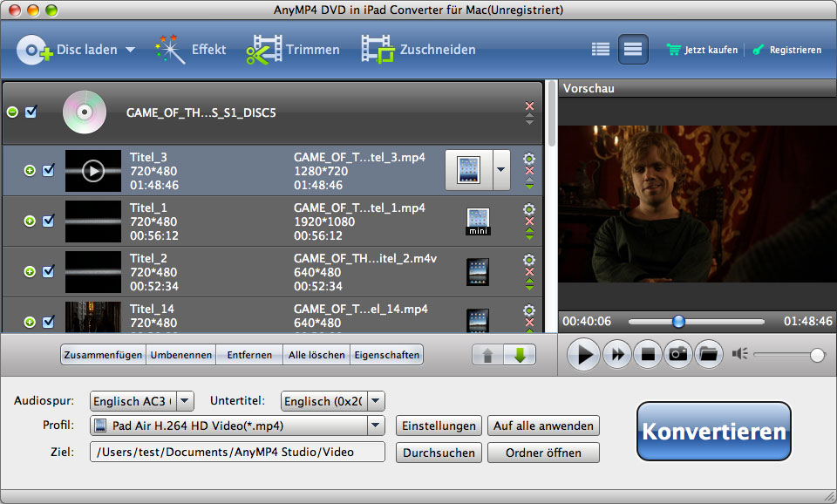Click the Entfernen button
Image resolution: width=837 pixels, height=504 pixels.
(x=249, y=355)
